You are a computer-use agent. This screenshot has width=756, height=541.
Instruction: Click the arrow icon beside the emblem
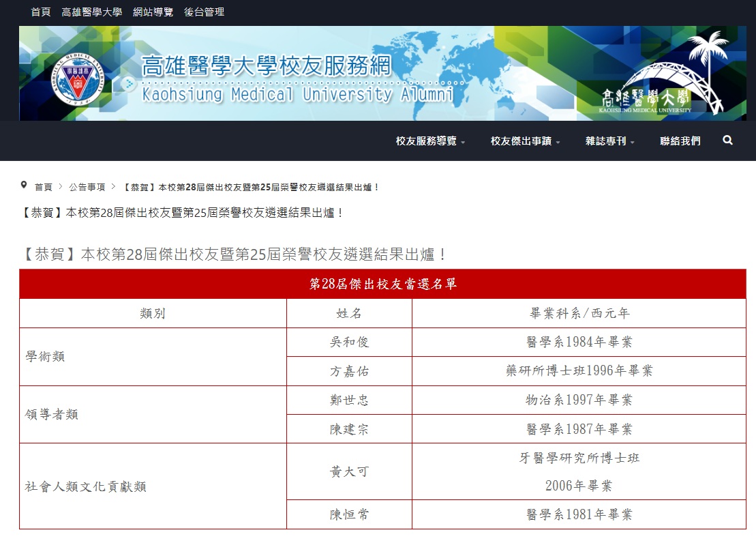click(x=129, y=84)
